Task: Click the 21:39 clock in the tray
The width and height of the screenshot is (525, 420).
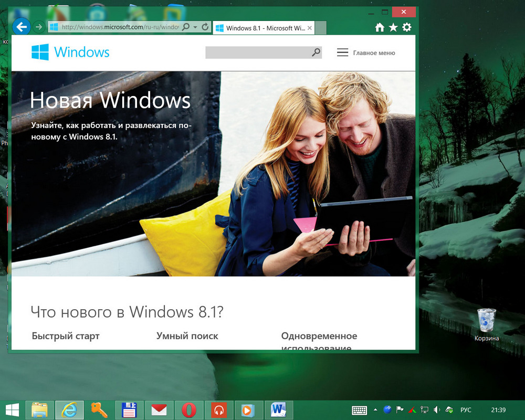Action: (x=498, y=410)
